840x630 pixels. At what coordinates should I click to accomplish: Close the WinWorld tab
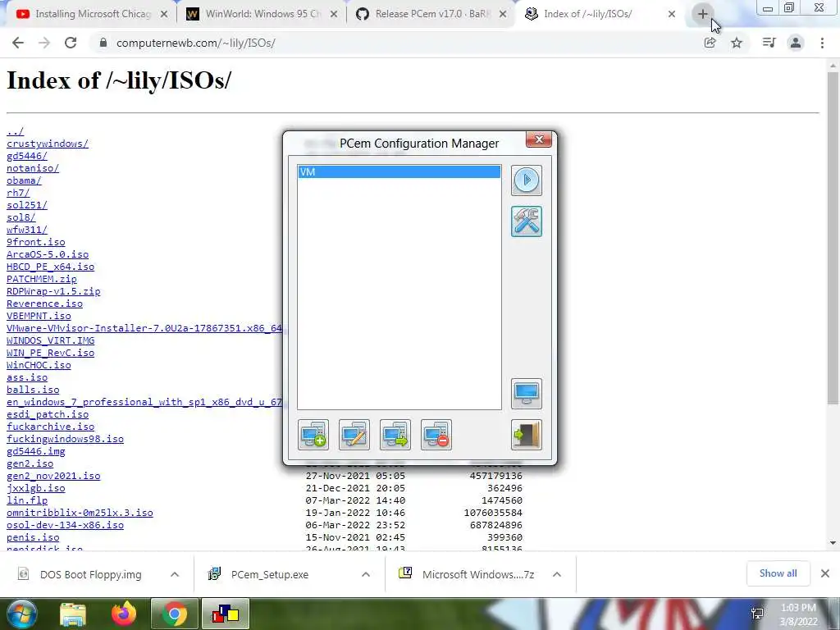(334, 15)
